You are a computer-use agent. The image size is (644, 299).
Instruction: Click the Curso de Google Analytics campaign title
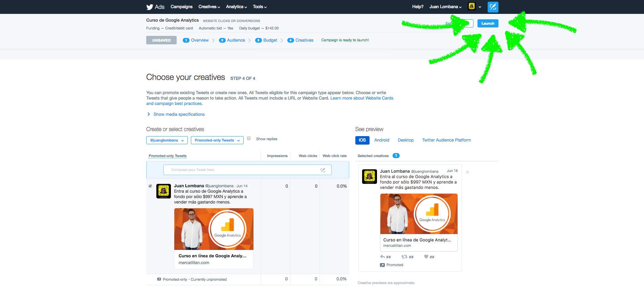172,20
